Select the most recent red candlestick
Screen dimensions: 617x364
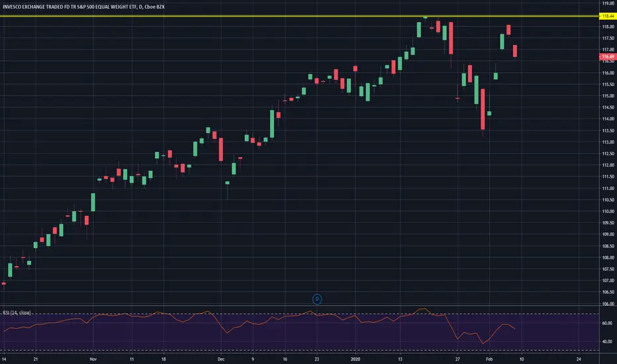tap(514, 51)
